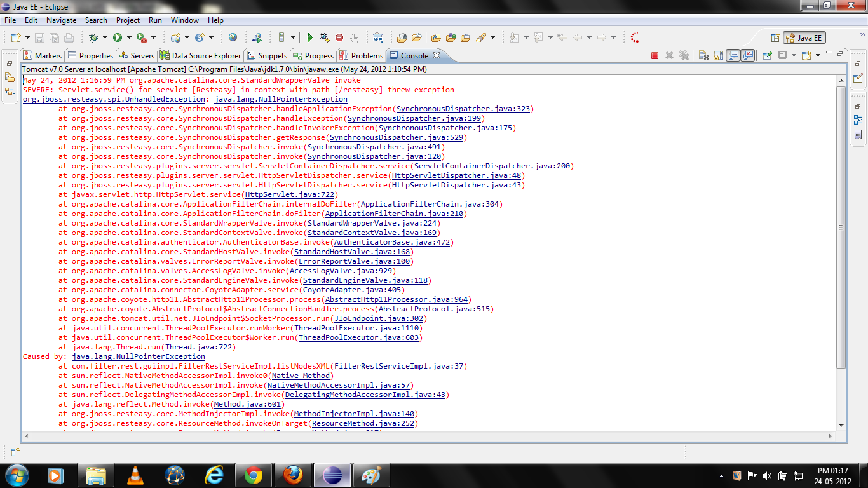Click the Debug bug icon
This screenshot has width=868, height=488.
click(93, 37)
